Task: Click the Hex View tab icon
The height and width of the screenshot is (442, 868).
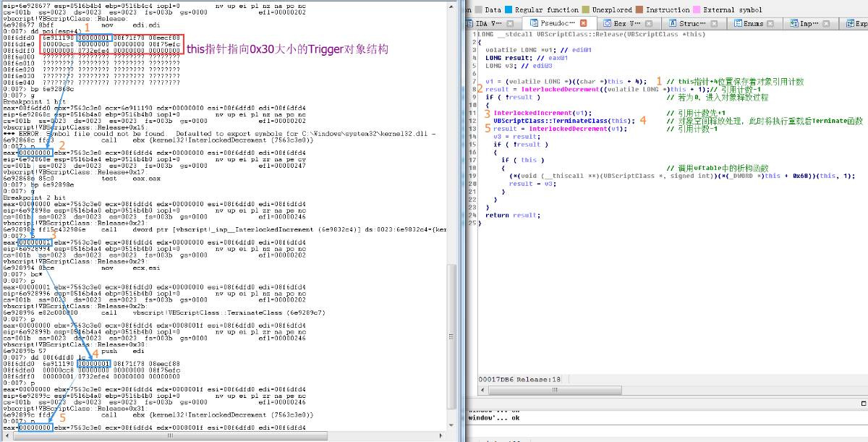Action: 608,23
